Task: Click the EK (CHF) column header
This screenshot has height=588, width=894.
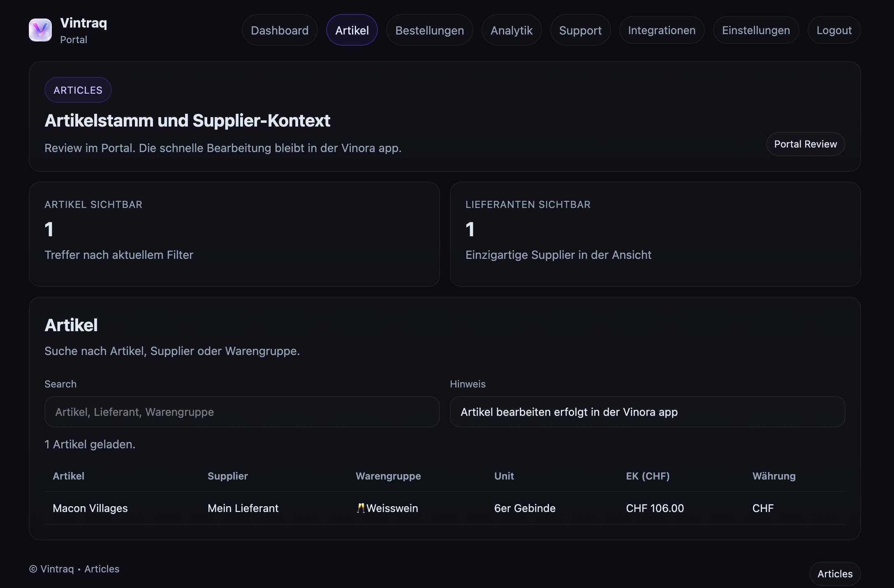Action: [x=648, y=476]
